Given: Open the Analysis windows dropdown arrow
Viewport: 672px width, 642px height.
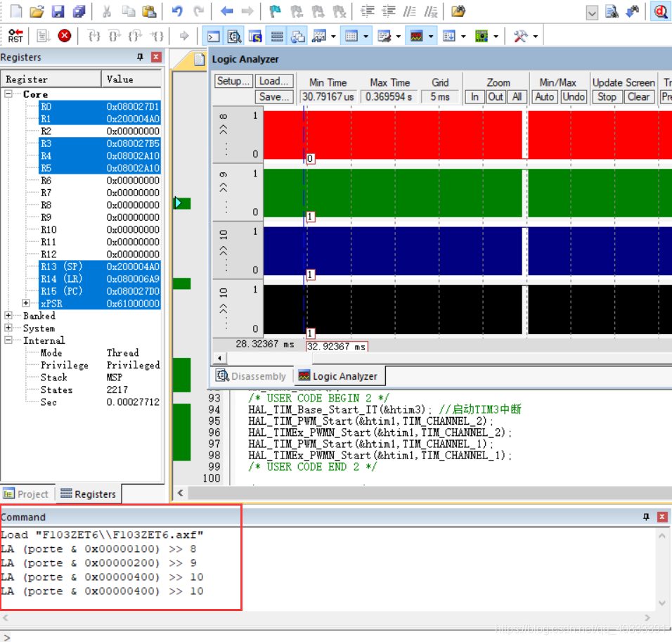Looking at the screenshot, I should [431, 37].
